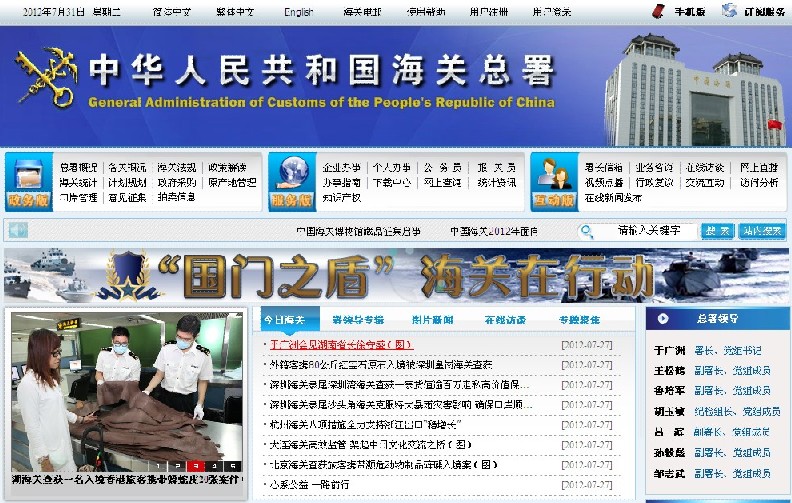Select 繁体中文 language link
Image resolution: width=792 pixels, height=503 pixels.
[x=235, y=12]
